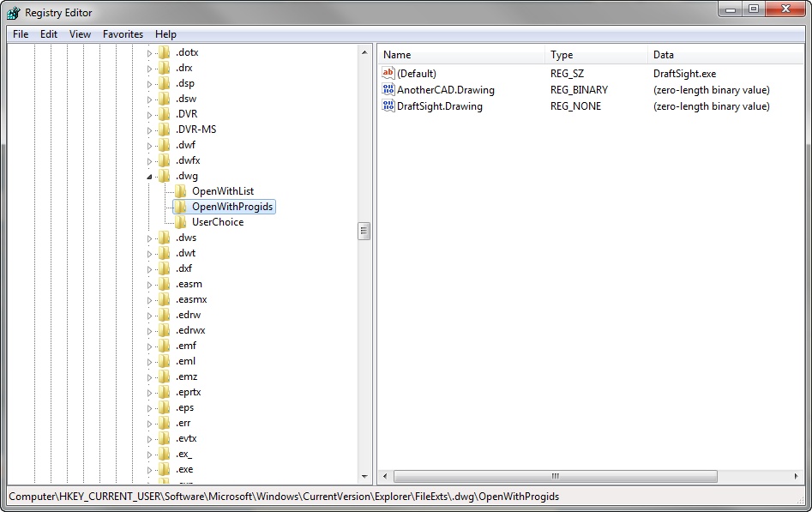Image resolution: width=812 pixels, height=512 pixels.
Task: Open the Help menu
Action: (165, 34)
